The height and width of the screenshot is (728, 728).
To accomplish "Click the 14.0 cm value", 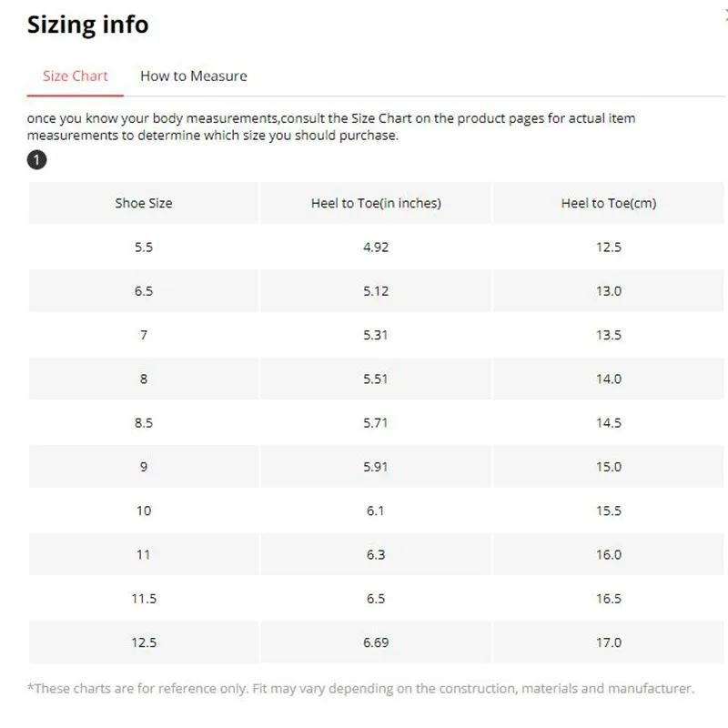I will (x=608, y=379).
